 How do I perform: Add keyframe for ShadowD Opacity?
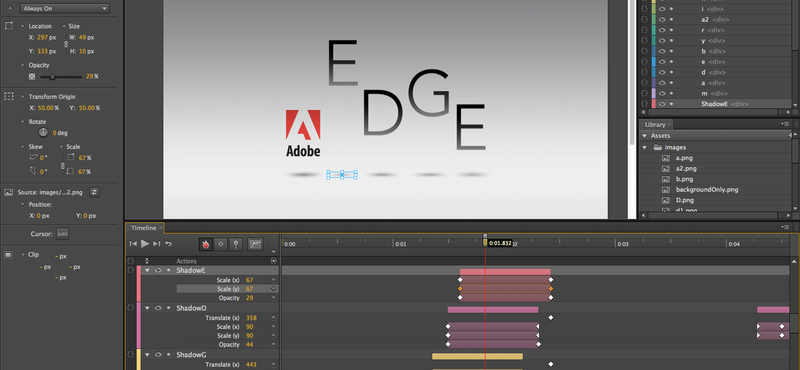point(273,344)
